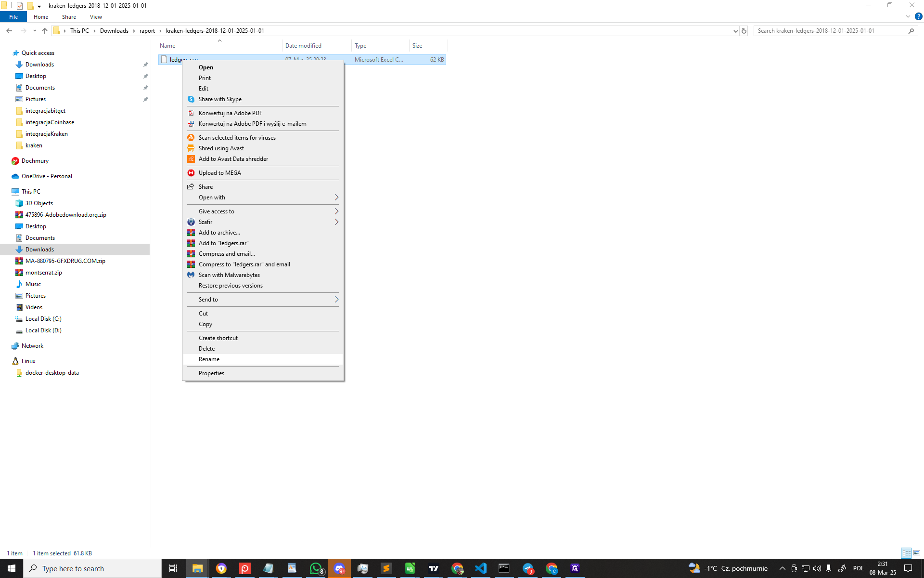Switch to large icons view toggle
924x578 pixels.
pyautogui.click(x=917, y=553)
